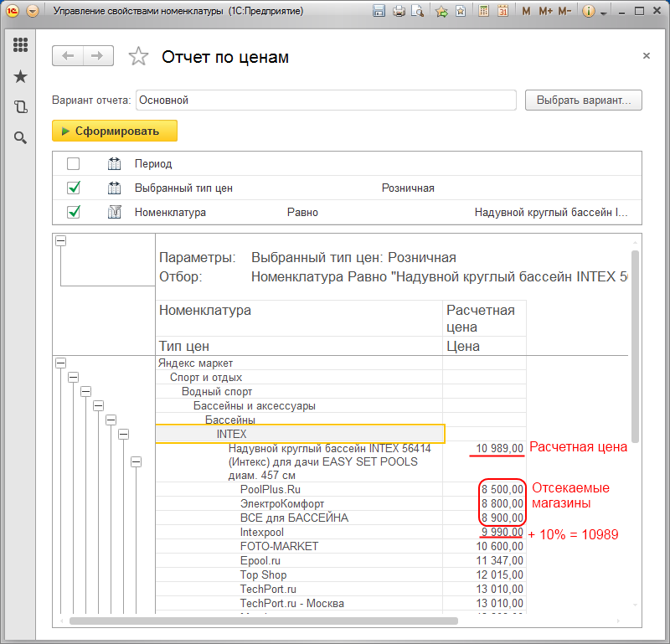Image resolution: width=670 pixels, height=644 pixels.
Task: Open the calendar icon in title bar
Action: 503,11
